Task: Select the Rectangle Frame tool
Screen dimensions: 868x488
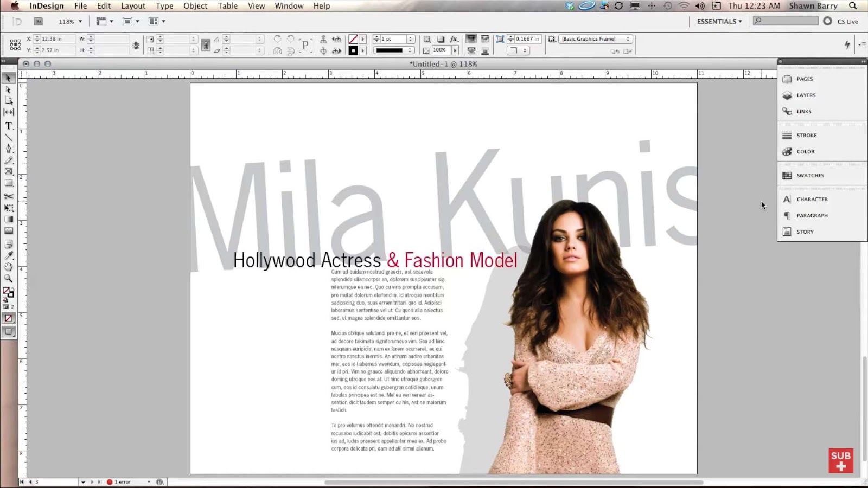Action: 8,172
